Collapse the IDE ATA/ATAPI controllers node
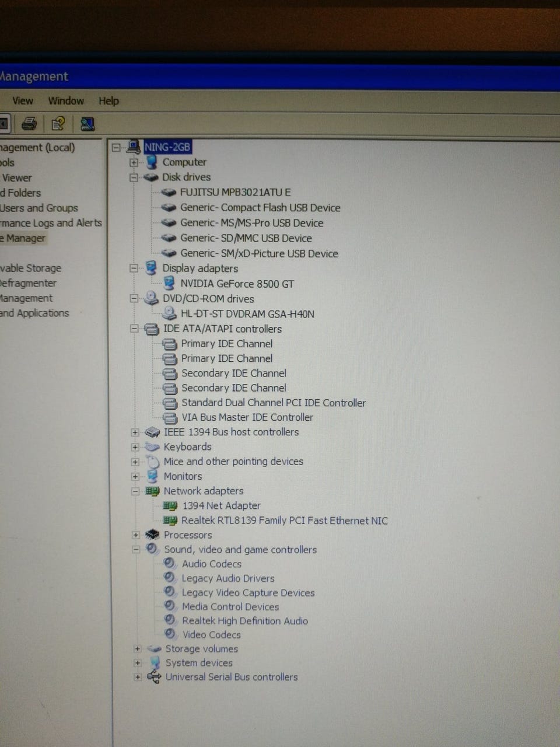The width and height of the screenshot is (560, 747). pos(134,329)
